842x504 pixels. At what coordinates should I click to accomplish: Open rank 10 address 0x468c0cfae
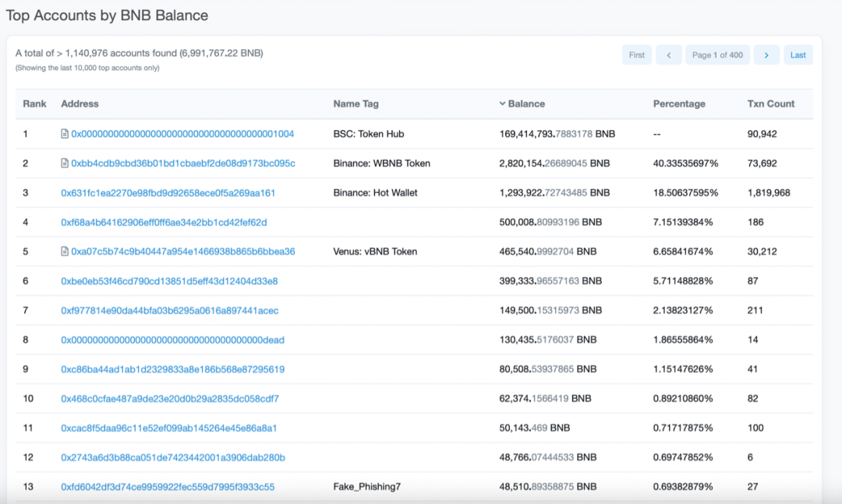170,399
